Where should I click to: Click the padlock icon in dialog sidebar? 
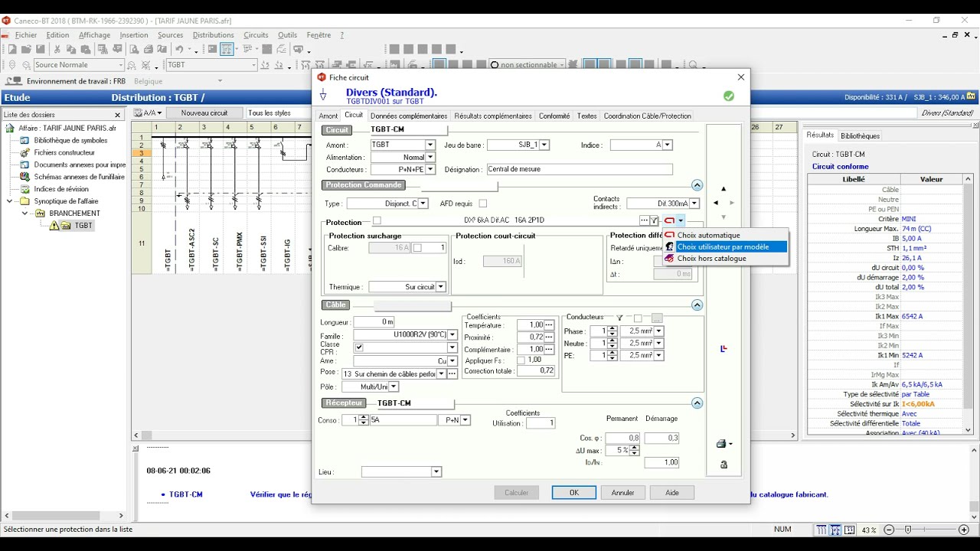point(724,465)
